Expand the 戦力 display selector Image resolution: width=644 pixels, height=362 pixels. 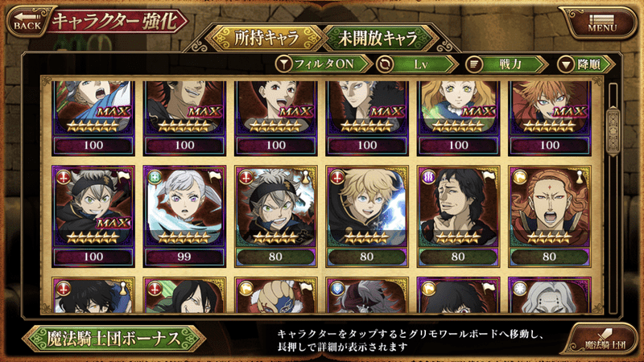507,64
